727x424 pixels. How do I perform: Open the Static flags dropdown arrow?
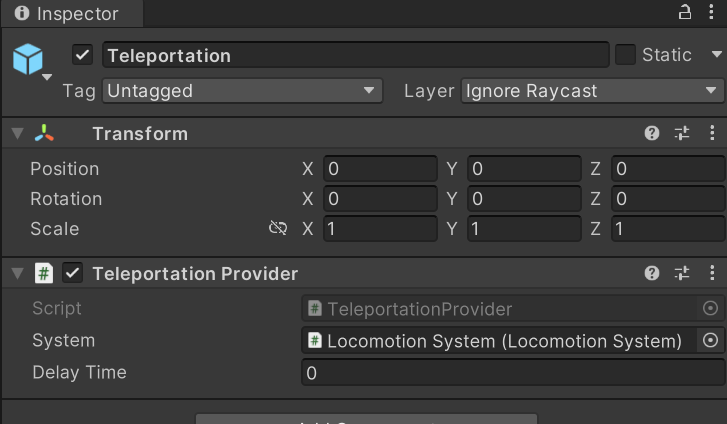click(716, 55)
